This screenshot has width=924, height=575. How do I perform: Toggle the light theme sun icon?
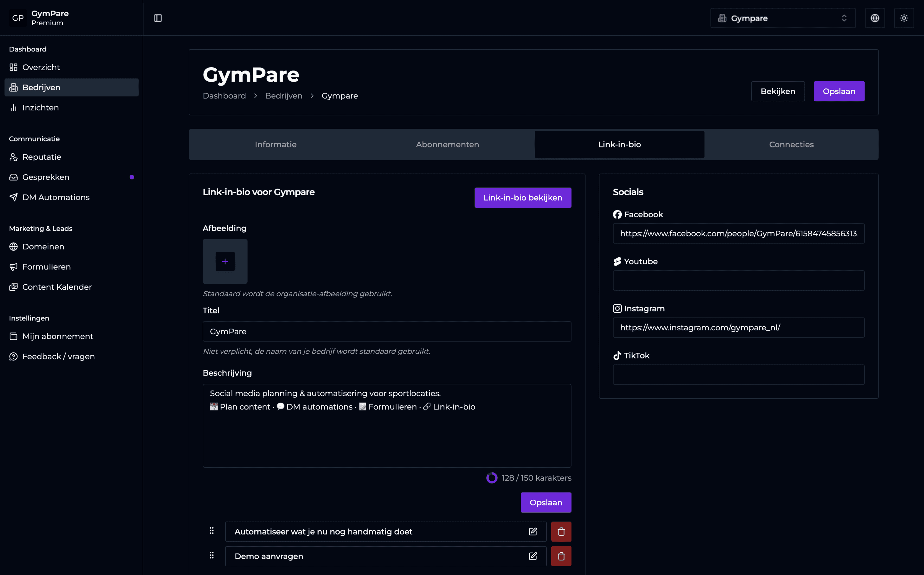(904, 18)
